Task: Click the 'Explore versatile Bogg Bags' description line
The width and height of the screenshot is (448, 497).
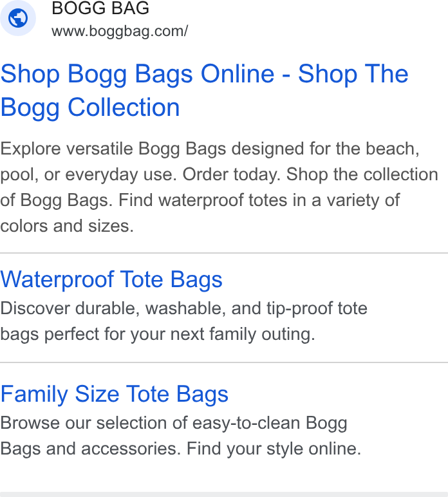Action: (x=210, y=149)
